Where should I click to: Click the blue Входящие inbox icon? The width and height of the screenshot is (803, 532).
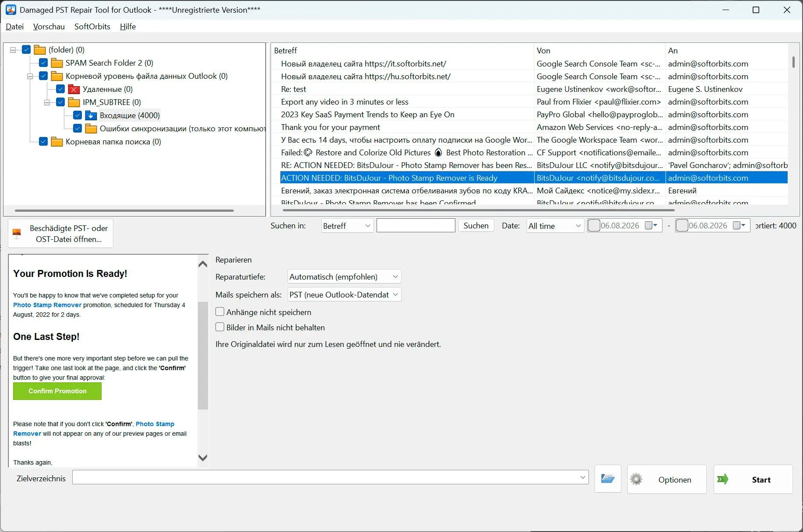click(91, 115)
